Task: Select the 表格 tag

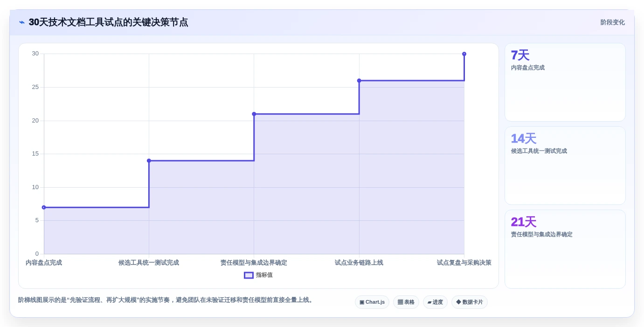Action: click(406, 302)
